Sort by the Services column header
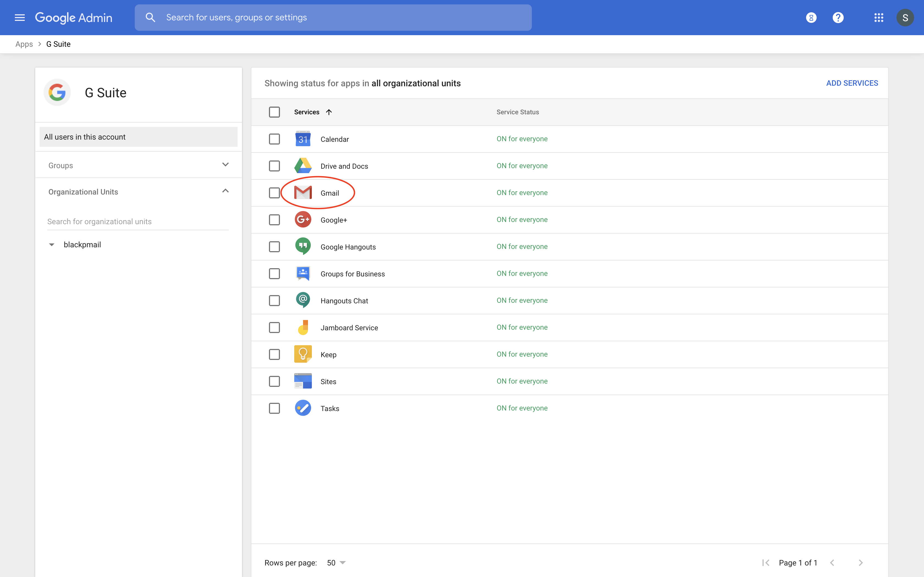 coord(307,112)
